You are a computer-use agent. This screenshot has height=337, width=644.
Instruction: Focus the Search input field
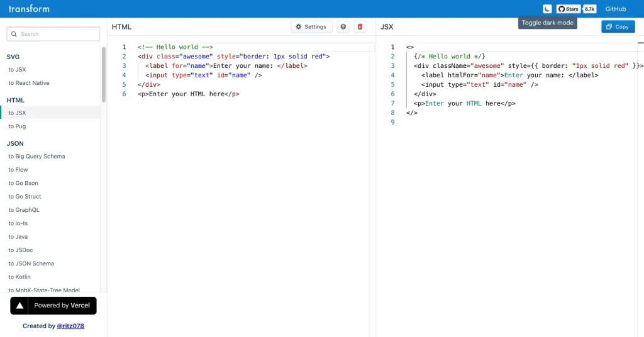(53, 34)
